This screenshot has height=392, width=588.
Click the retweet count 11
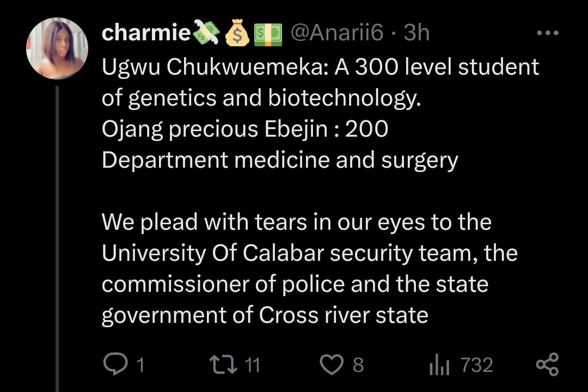(x=250, y=365)
